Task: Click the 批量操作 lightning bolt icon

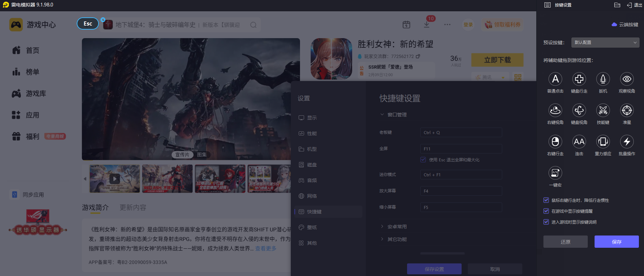Action: pyautogui.click(x=627, y=142)
